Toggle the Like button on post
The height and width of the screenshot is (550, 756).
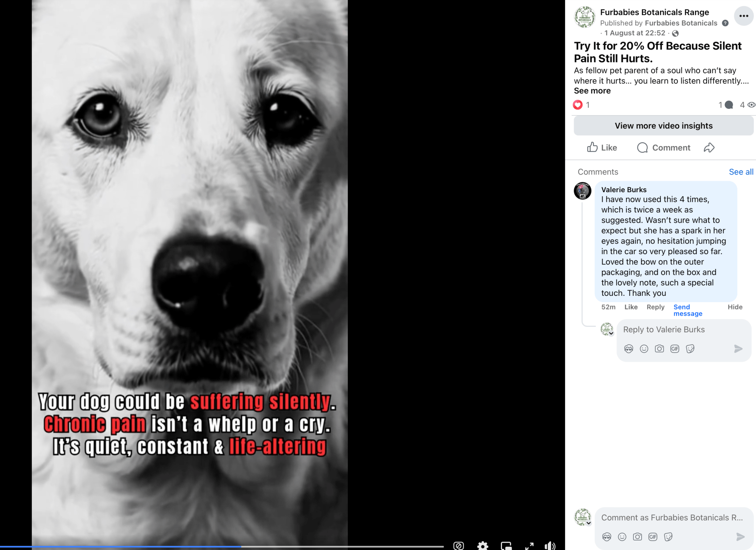[x=602, y=148]
